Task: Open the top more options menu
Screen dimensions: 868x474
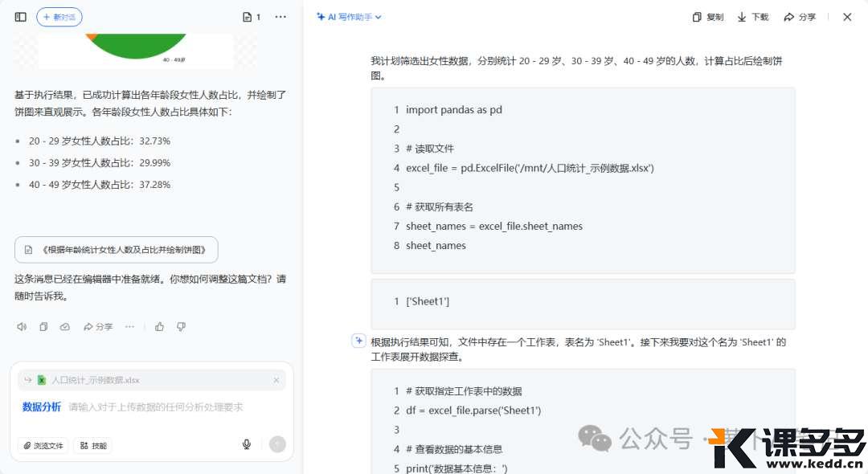Action: [x=280, y=17]
